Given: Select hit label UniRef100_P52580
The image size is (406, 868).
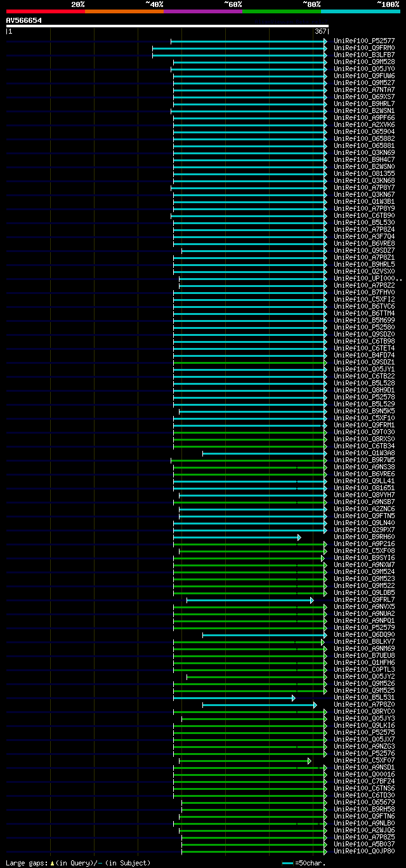Looking at the screenshot, I should (364, 327).
